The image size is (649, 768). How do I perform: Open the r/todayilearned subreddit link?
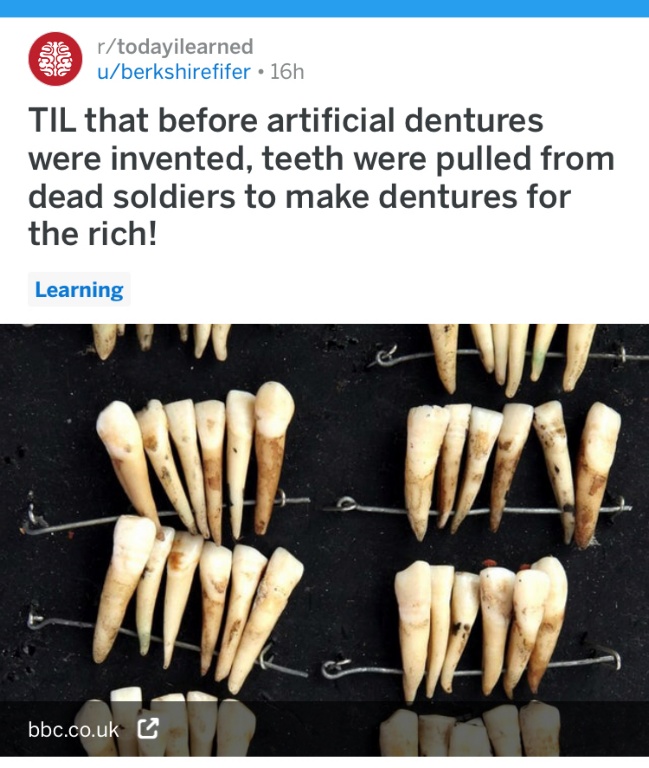click(x=175, y=47)
